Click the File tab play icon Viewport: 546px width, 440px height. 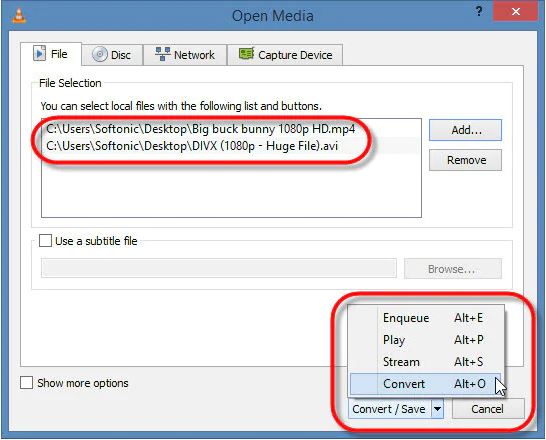pyautogui.click(x=39, y=53)
